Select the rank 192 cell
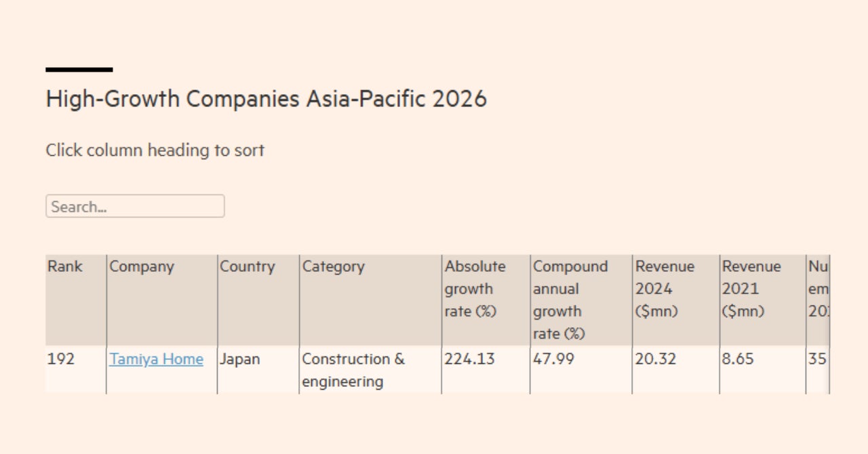The height and width of the screenshot is (454, 868). pyautogui.click(x=61, y=359)
